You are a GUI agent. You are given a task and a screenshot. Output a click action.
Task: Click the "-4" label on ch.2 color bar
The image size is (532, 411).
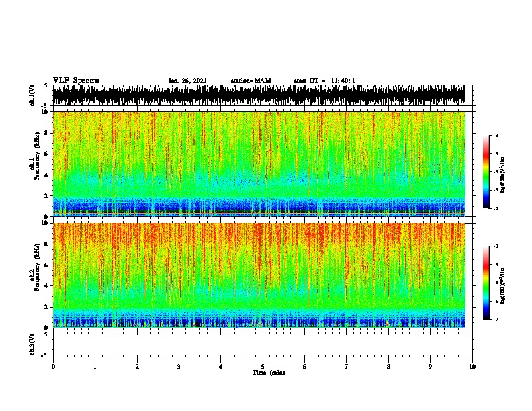pyautogui.click(x=496, y=265)
